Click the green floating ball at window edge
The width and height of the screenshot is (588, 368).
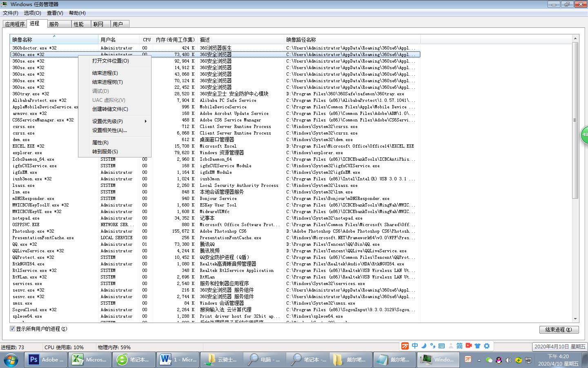pos(584,135)
